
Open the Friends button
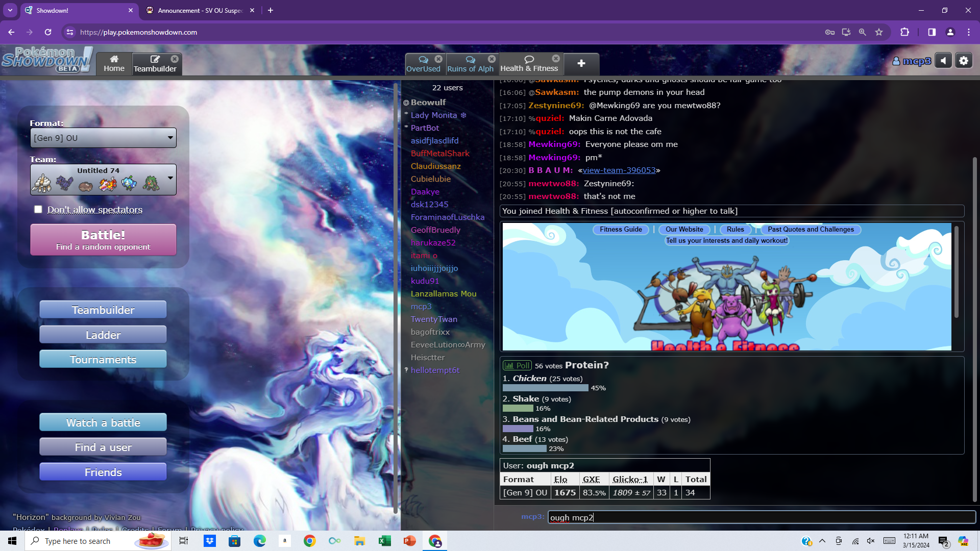point(103,472)
